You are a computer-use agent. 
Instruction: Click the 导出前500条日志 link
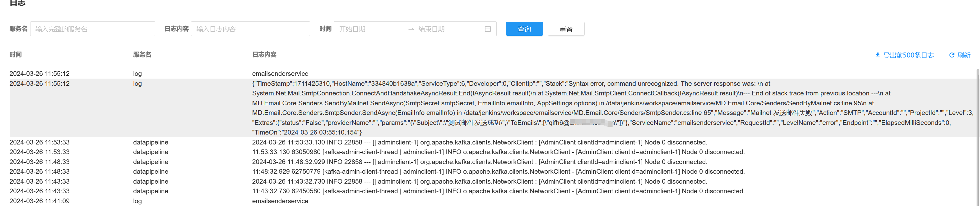click(908, 55)
